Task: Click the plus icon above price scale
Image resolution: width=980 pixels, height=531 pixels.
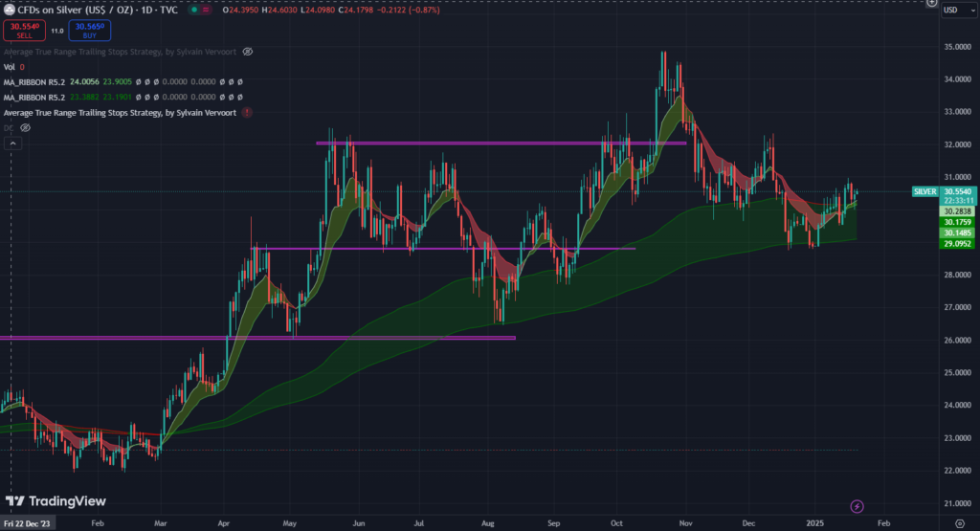Action: 932,3
